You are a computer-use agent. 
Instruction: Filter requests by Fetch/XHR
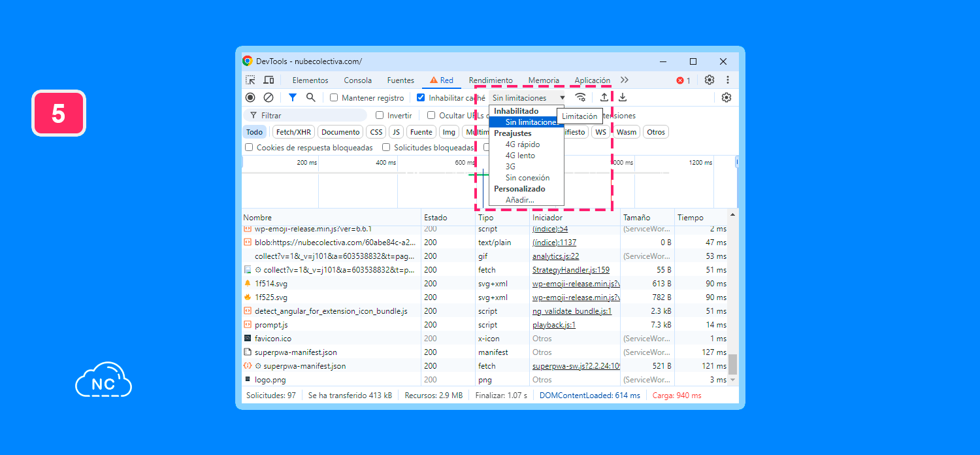293,132
